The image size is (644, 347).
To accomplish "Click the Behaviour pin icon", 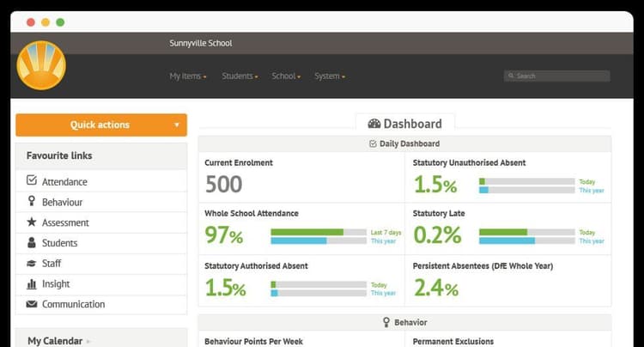I will 32,202.
